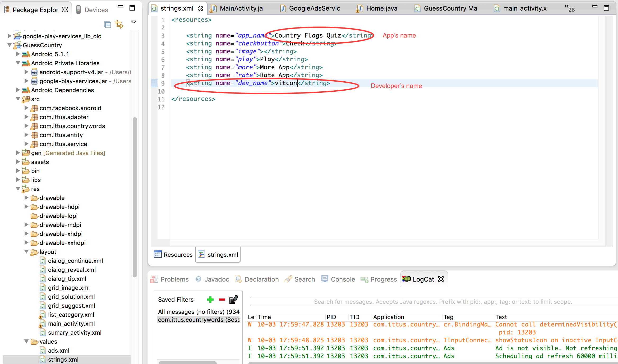Switch to GuessCountry Manifest tab
The width and height of the screenshot is (618, 364).
coord(446,8)
